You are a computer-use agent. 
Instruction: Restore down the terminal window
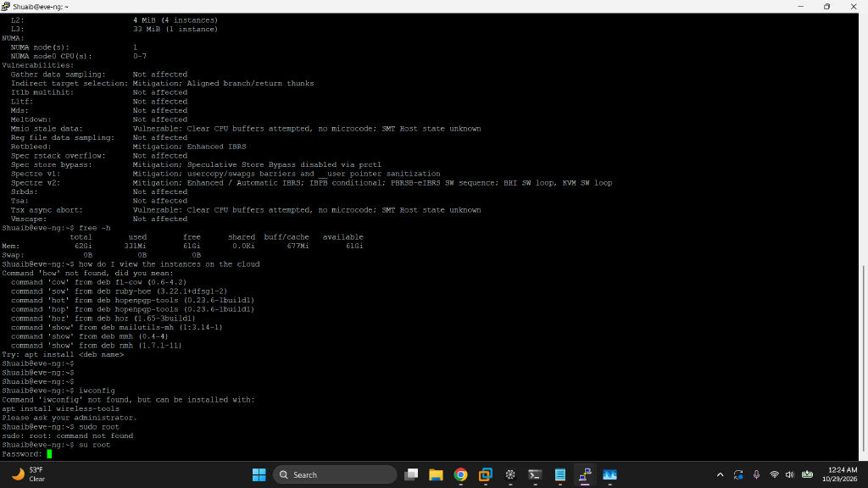(826, 7)
